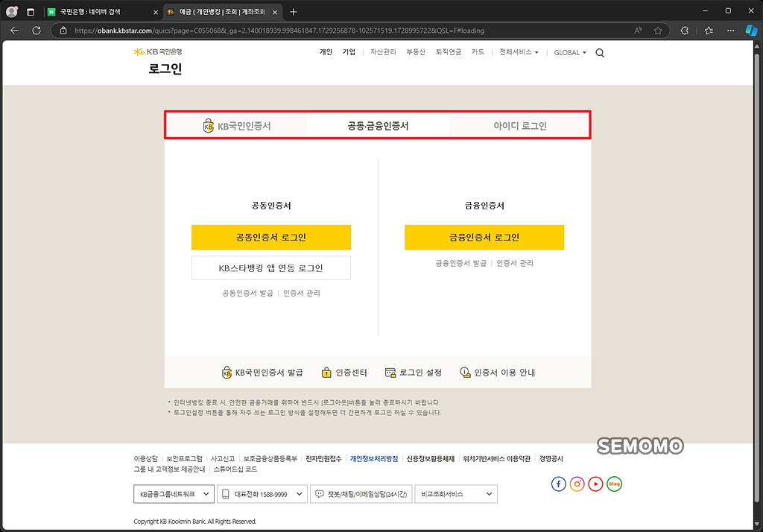Open the Copilot icon in the browser toolbar
The height and width of the screenshot is (532, 763).
pyautogui.click(x=751, y=31)
